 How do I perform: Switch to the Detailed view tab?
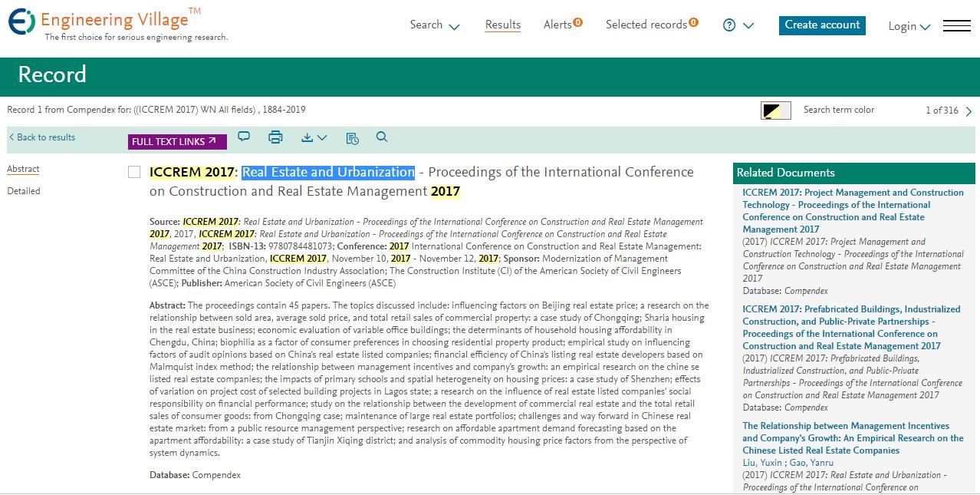(x=24, y=191)
